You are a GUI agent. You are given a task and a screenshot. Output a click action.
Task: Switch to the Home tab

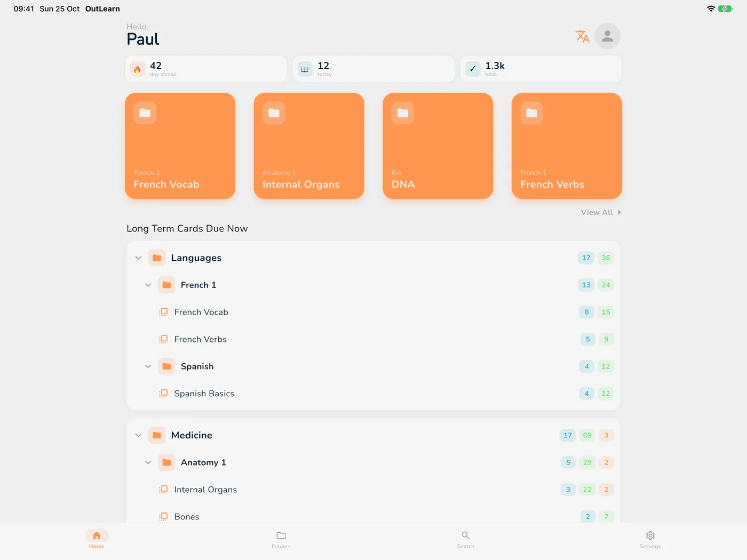97,539
